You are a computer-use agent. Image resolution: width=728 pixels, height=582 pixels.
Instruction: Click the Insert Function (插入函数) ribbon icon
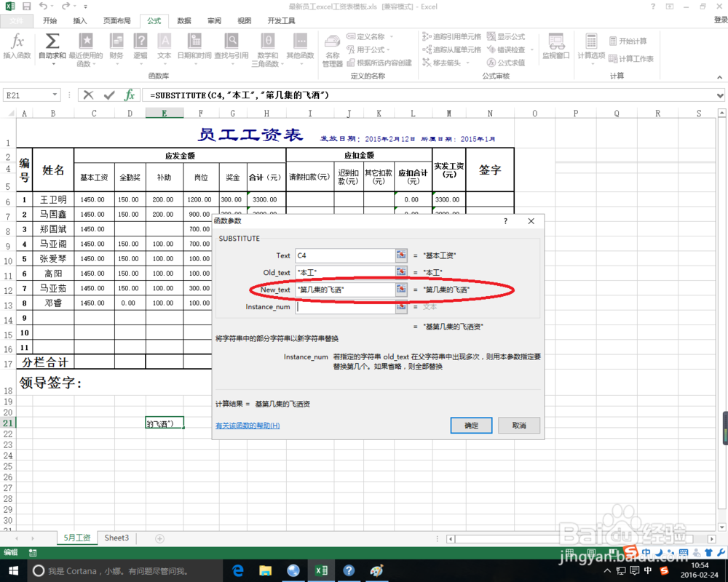(x=17, y=47)
